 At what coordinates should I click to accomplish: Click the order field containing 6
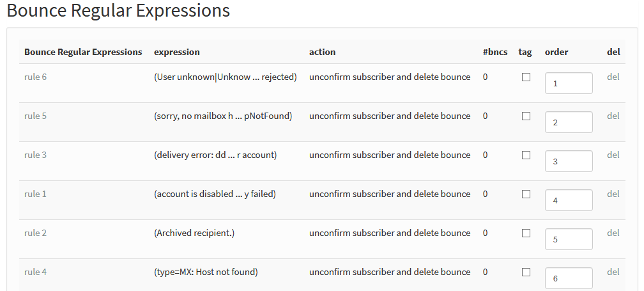[x=569, y=279]
